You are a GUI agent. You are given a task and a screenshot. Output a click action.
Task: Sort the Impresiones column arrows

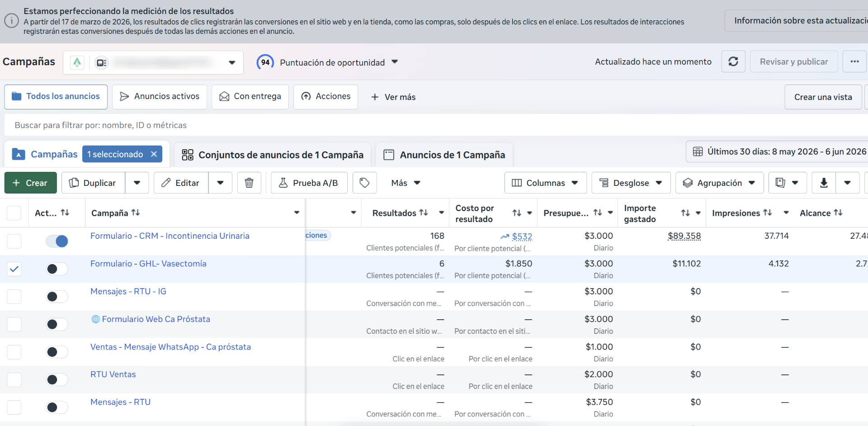[768, 213]
